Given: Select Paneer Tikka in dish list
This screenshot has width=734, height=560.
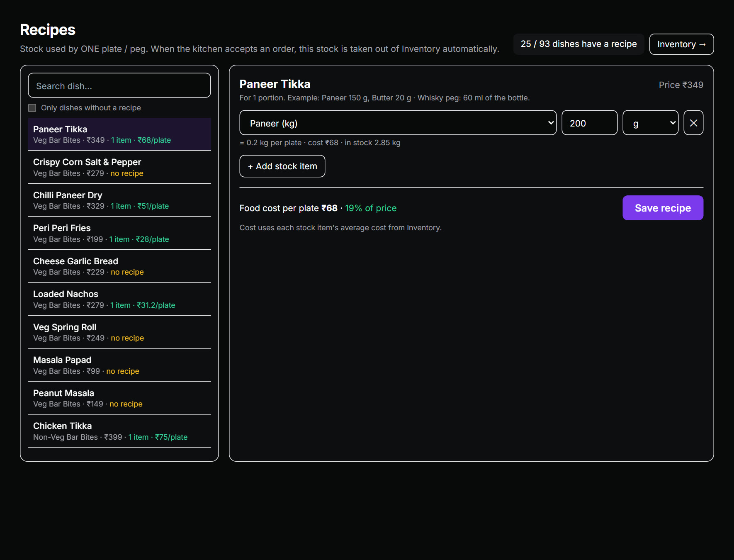Looking at the screenshot, I should point(119,134).
